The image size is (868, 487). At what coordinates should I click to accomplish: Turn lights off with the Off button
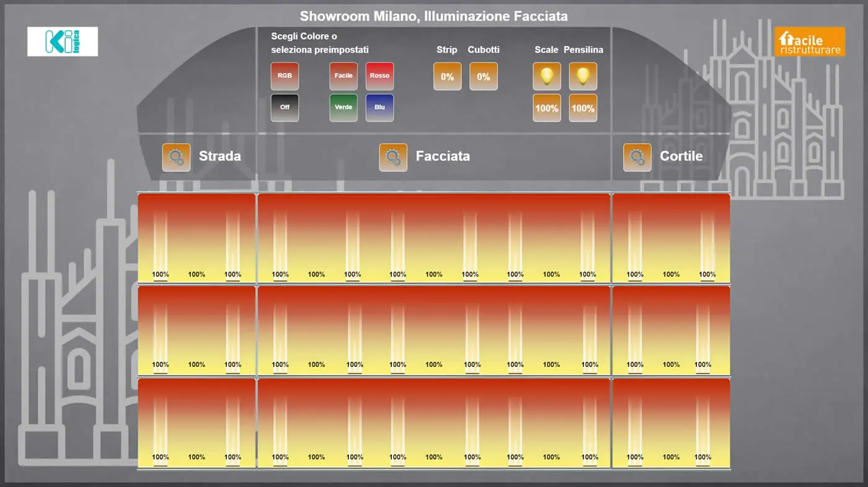click(285, 108)
